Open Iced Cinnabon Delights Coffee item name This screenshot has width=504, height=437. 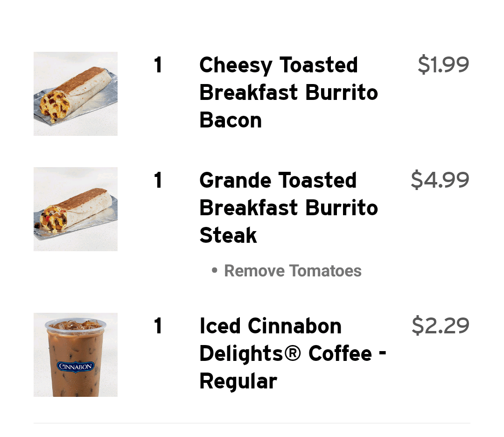click(292, 353)
